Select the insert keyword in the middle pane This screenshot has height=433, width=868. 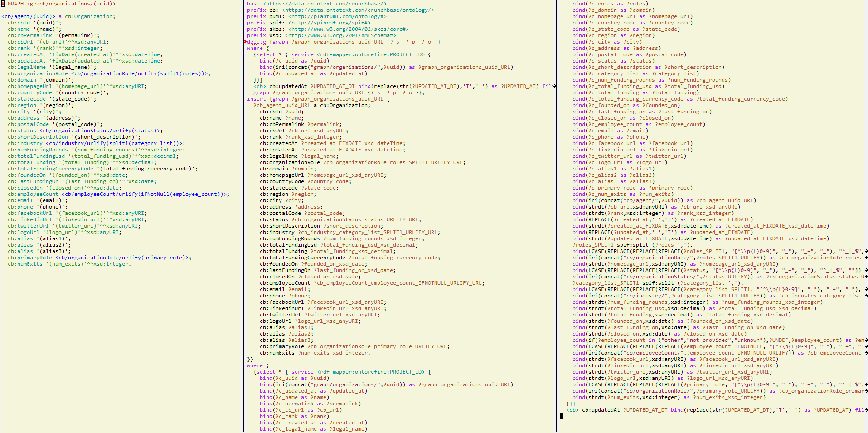pos(255,98)
